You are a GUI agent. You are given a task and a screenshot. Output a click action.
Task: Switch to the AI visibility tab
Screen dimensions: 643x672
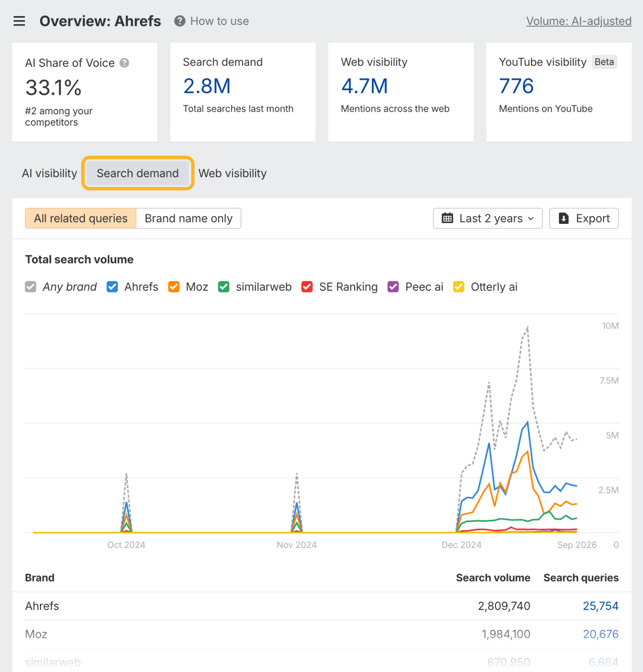(x=49, y=174)
